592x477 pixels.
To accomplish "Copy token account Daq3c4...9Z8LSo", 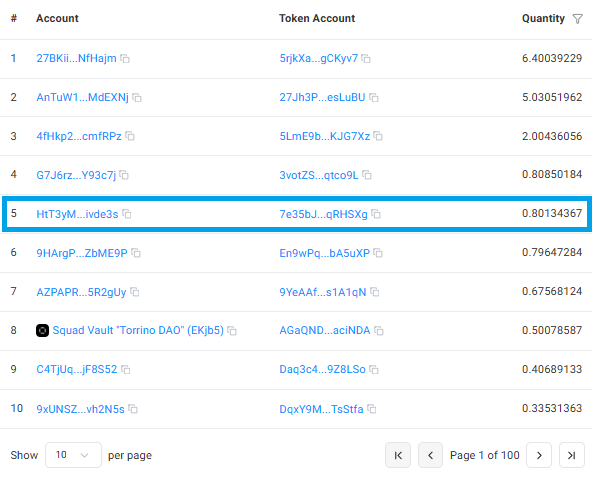I will pos(374,370).
